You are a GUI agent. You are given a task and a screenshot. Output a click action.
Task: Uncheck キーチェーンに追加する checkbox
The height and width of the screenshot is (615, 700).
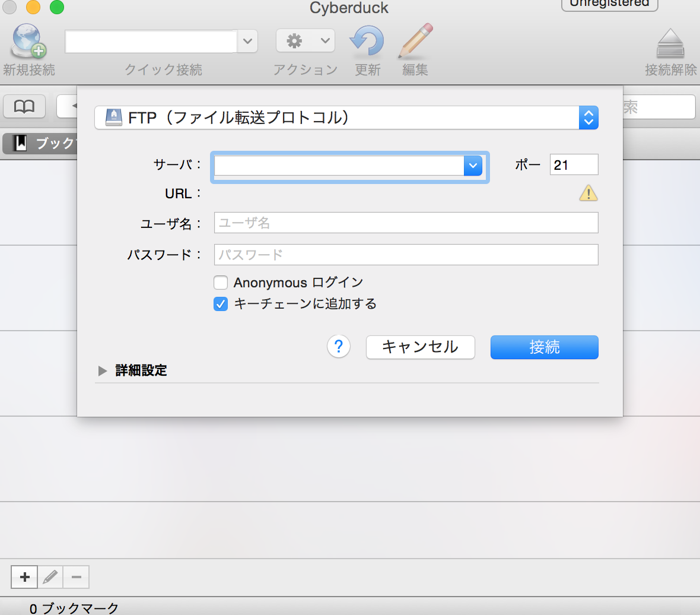coord(221,304)
